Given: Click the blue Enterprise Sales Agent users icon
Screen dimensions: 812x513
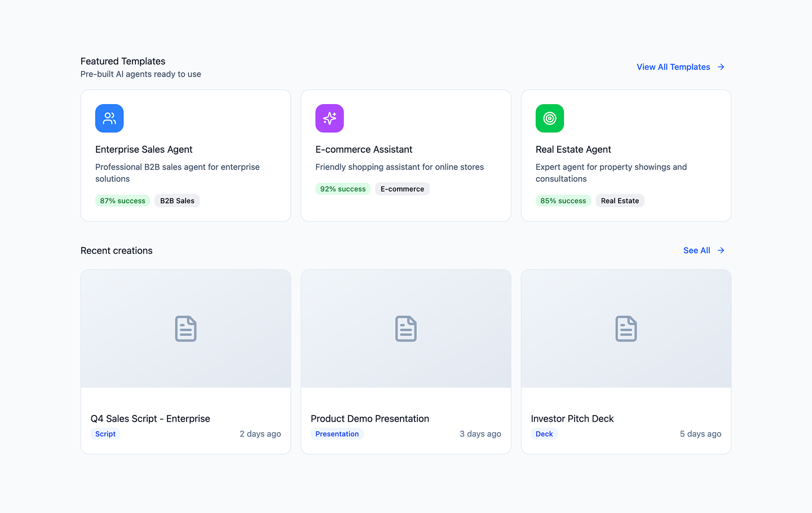Looking at the screenshot, I should pos(109,118).
